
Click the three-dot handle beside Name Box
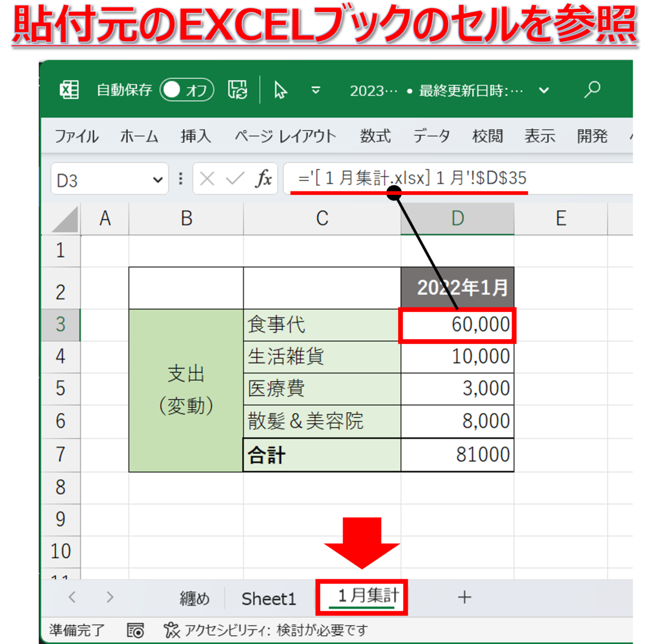181,179
